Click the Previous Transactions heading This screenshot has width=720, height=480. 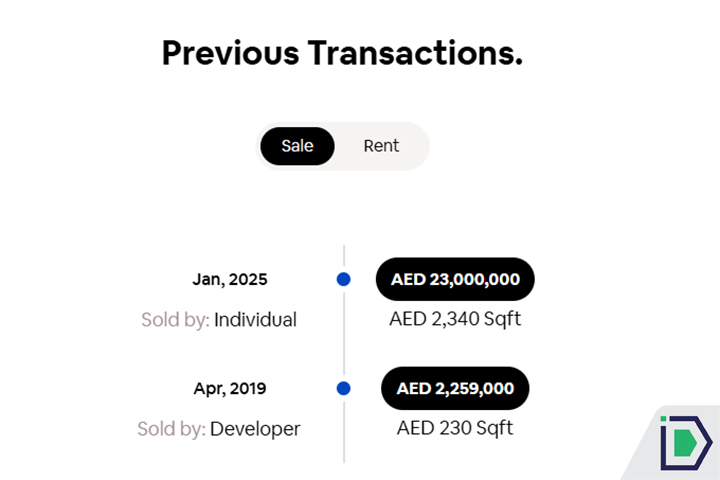point(342,52)
